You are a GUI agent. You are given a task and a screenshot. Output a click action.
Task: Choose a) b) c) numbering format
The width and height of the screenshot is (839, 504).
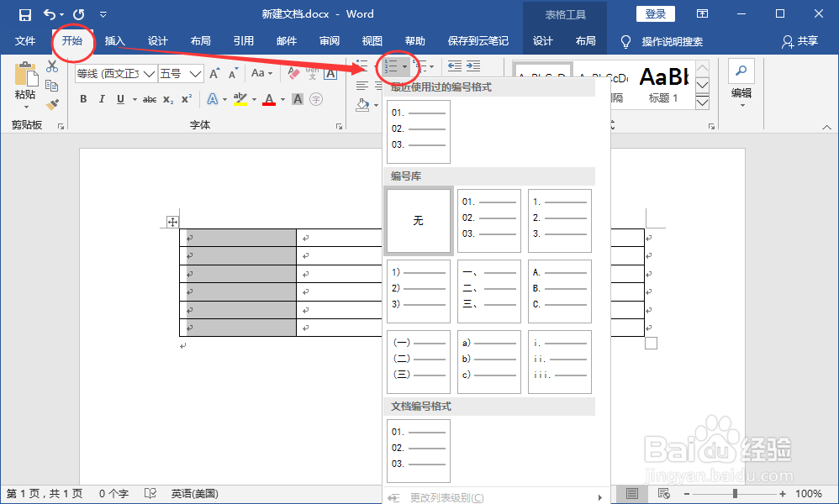489,362
